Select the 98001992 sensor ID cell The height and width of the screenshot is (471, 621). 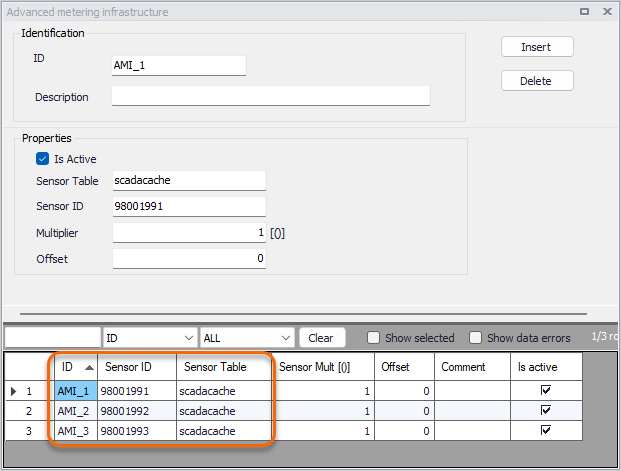(137, 411)
